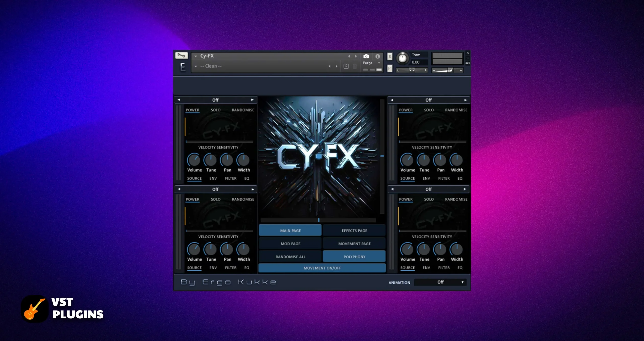Toggle POWER on the top-left layer
The height and width of the screenshot is (341, 644).
pos(192,110)
